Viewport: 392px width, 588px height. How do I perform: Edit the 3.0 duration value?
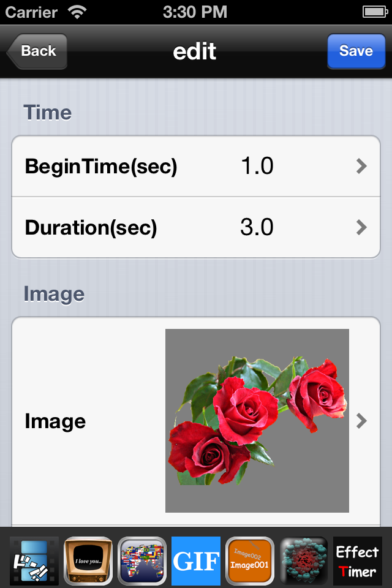click(257, 227)
